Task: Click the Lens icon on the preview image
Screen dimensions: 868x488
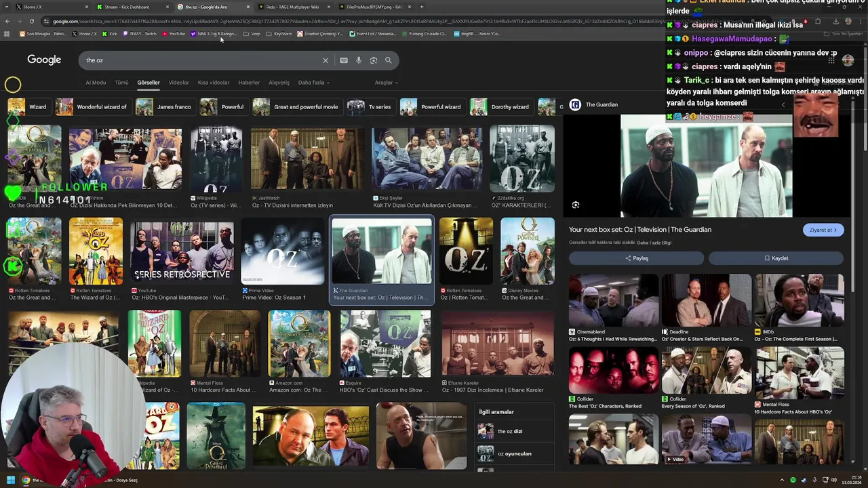Action: click(576, 205)
